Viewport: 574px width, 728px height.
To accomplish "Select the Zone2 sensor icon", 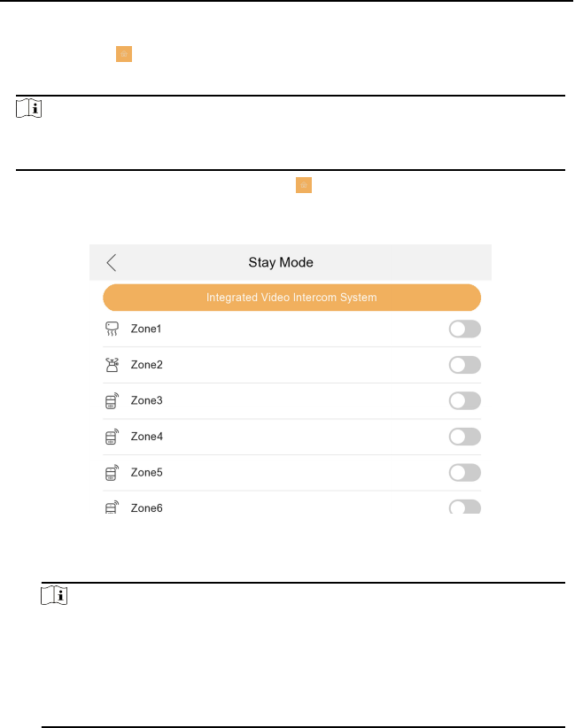I will coord(112,365).
